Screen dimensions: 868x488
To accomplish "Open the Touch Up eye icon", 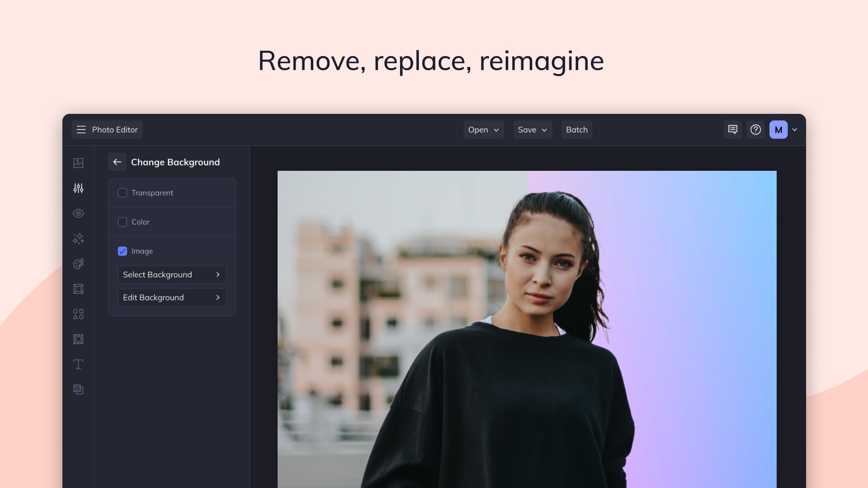I will [x=78, y=213].
